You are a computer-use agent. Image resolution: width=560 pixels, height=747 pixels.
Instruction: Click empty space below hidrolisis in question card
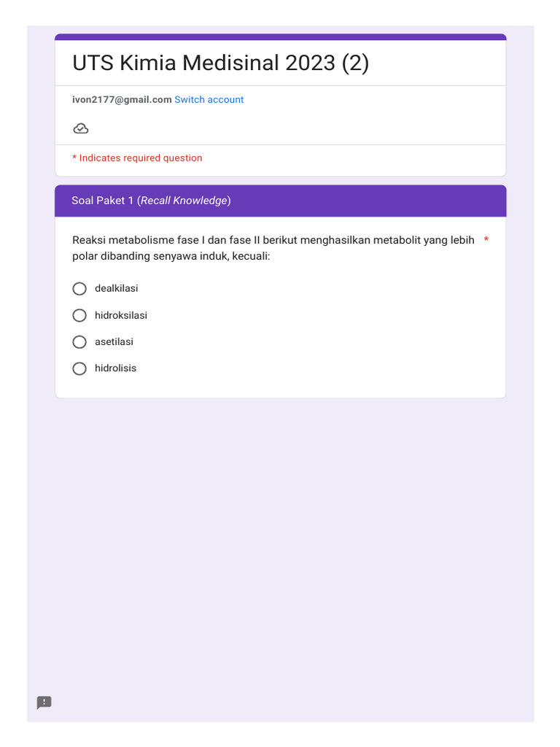click(280, 387)
